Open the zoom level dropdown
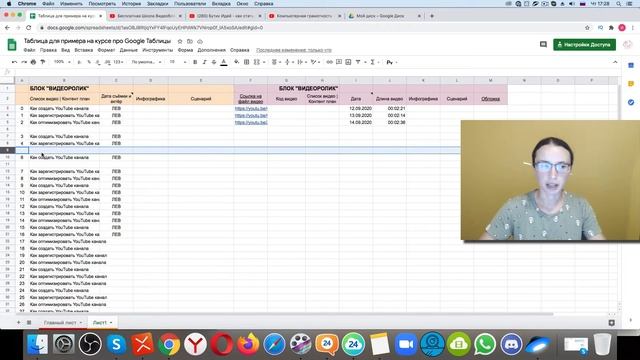Viewport: 640px width, 360px height. [x=62, y=62]
